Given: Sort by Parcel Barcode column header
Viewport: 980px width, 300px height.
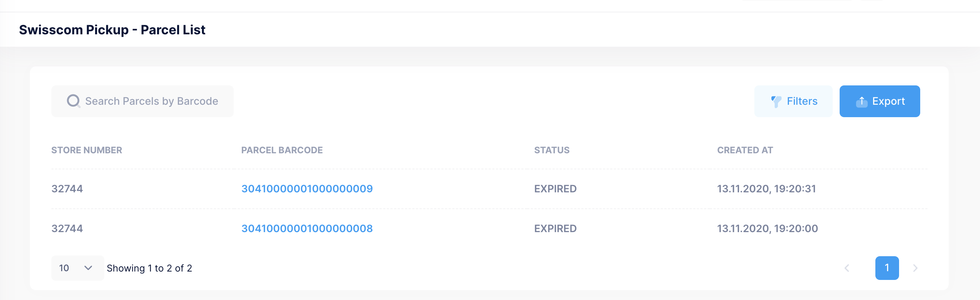Looking at the screenshot, I should pyautogui.click(x=281, y=150).
